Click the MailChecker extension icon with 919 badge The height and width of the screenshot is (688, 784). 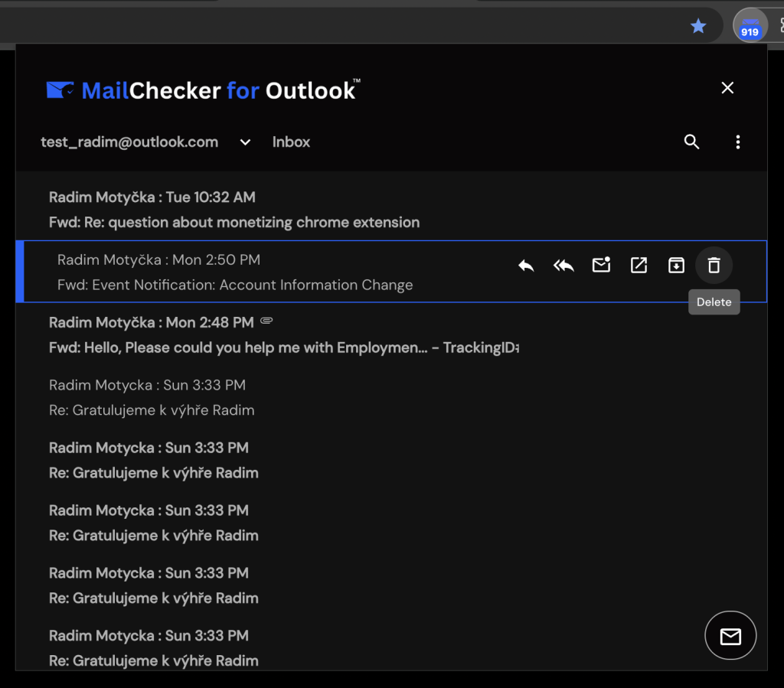click(x=750, y=25)
